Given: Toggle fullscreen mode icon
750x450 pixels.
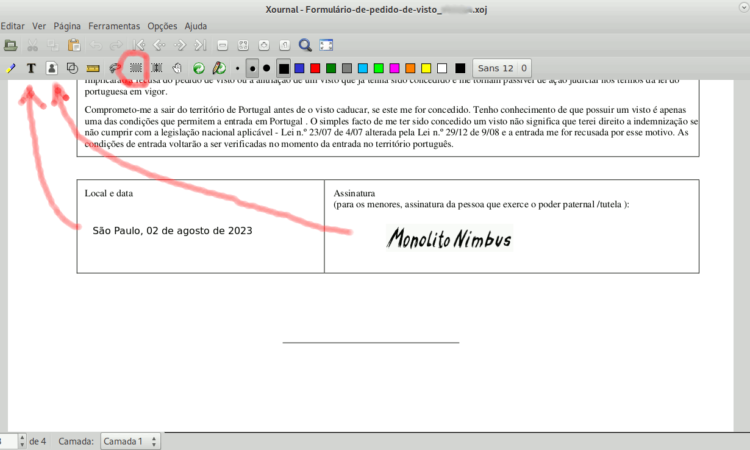Looking at the screenshot, I should [x=326, y=45].
